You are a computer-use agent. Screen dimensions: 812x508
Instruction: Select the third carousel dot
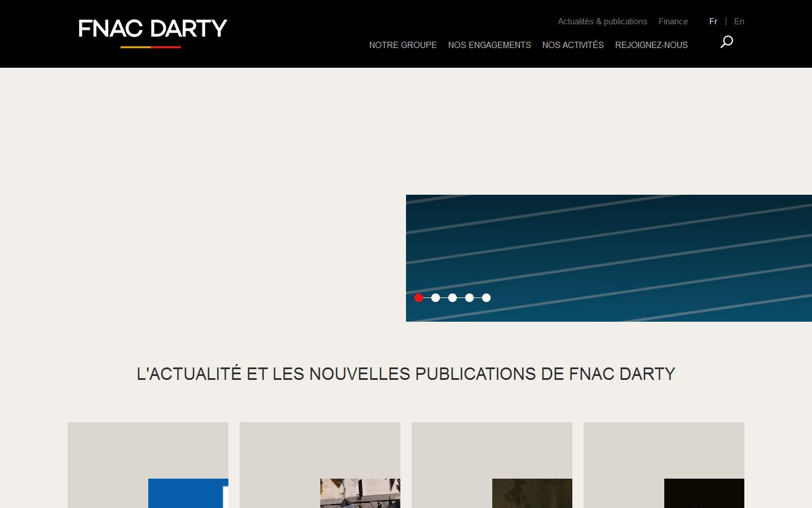coord(452,297)
